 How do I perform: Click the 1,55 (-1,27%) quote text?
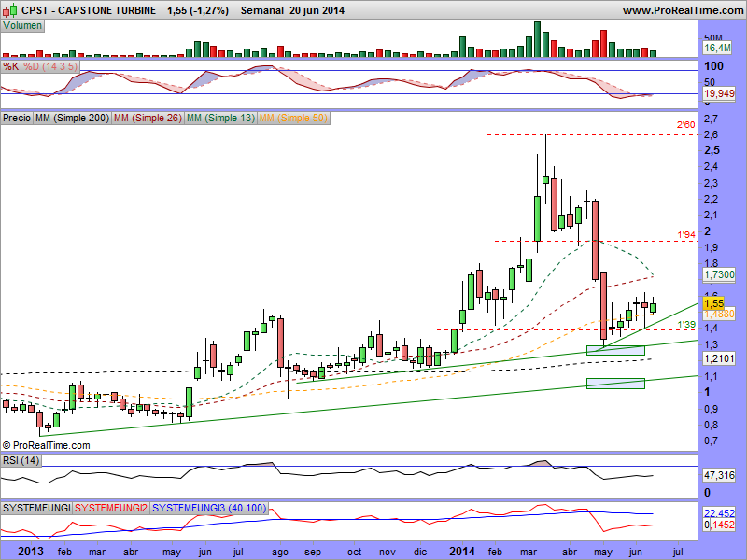(x=198, y=10)
